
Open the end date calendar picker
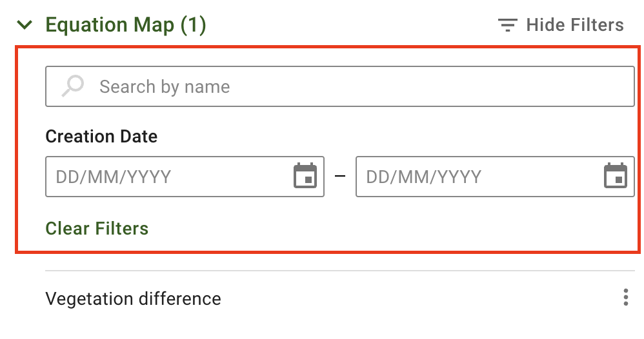point(615,176)
